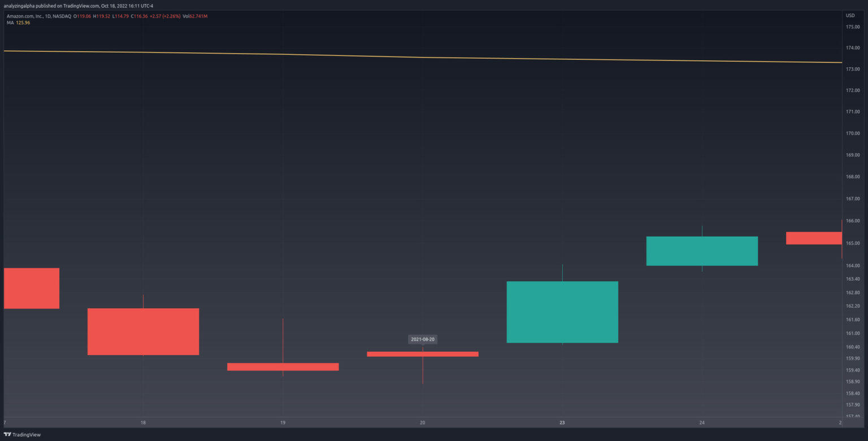
Task: Click the Vol 62.741M volume readout
Action: [x=194, y=16]
